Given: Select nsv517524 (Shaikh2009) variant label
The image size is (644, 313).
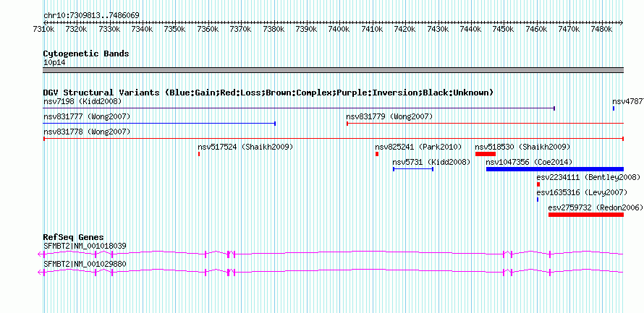Looking at the screenshot, I should 245,147.
